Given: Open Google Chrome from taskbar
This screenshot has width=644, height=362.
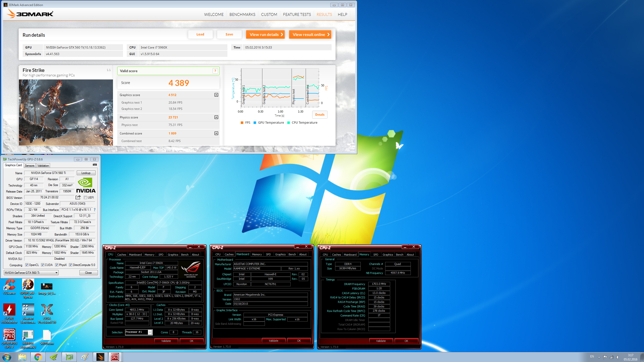Looking at the screenshot, I should click(x=38, y=357).
